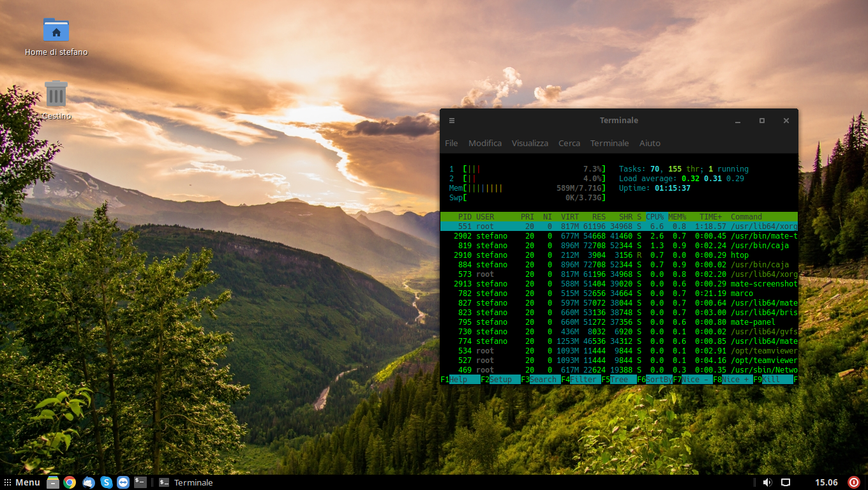Sort htop by the CPU% column header

point(655,217)
